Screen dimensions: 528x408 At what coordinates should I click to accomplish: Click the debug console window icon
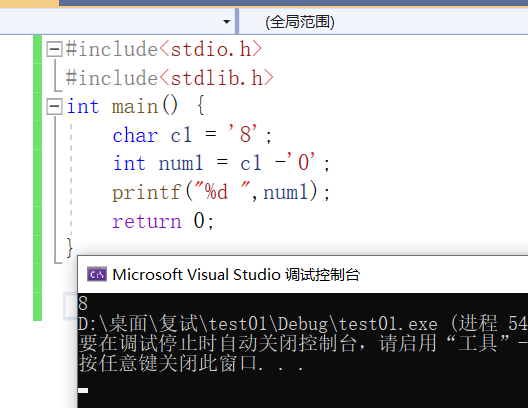pyautogui.click(x=97, y=274)
